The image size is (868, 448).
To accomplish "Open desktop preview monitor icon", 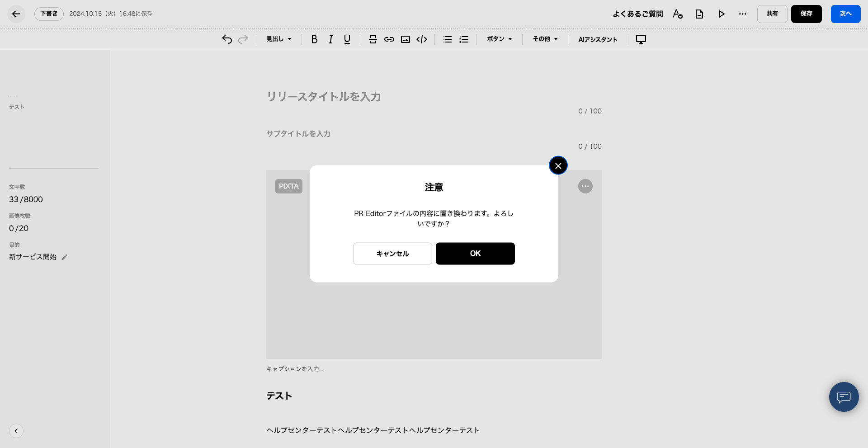I will click(641, 39).
